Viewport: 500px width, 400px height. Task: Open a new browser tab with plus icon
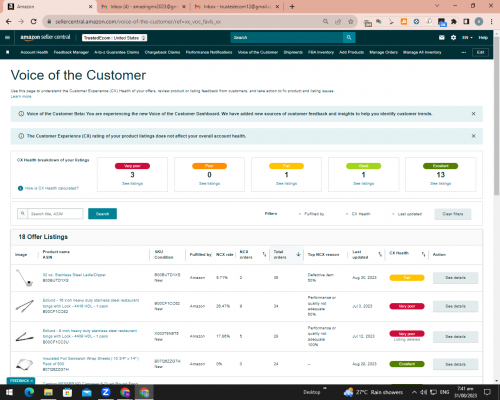click(x=292, y=6)
